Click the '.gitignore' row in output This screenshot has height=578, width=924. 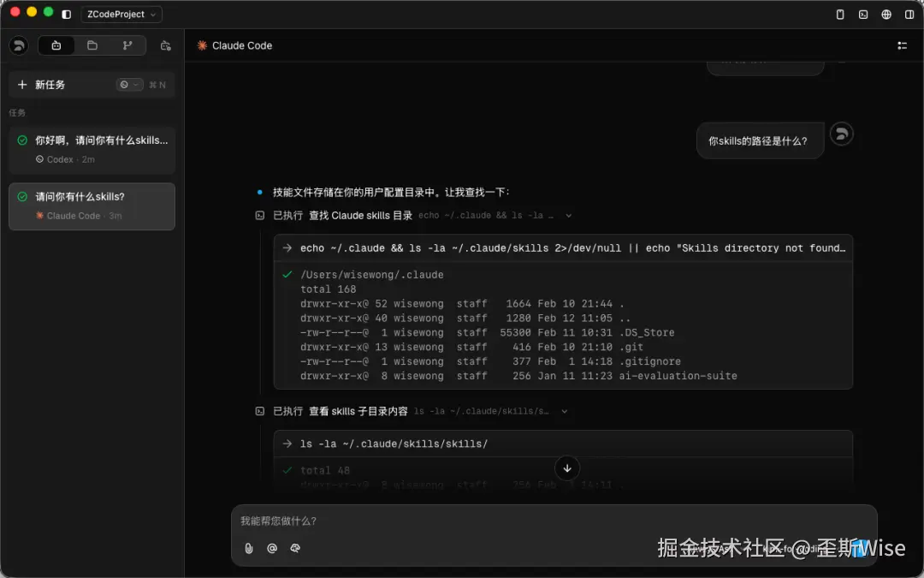pyautogui.click(x=490, y=361)
